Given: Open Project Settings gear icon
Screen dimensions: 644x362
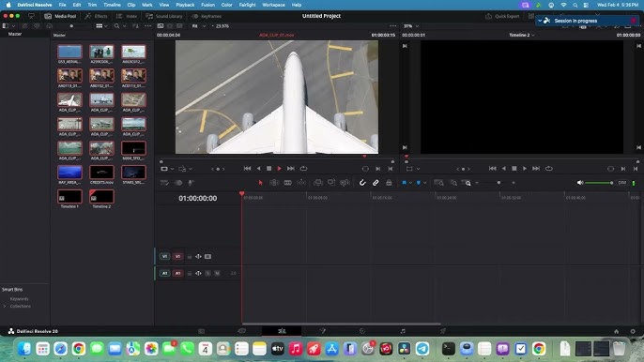Looking at the screenshot, I should [x=633, y=331].
